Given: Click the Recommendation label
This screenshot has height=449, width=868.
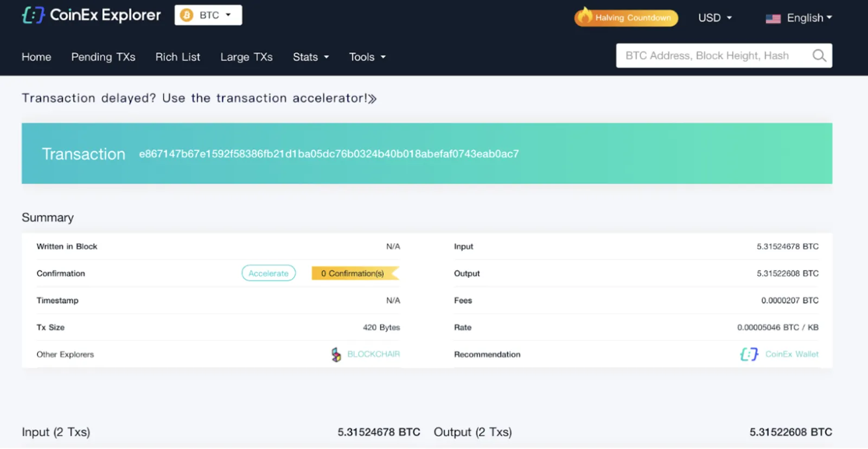Looking at the screenshot, I should click(487, 355).
